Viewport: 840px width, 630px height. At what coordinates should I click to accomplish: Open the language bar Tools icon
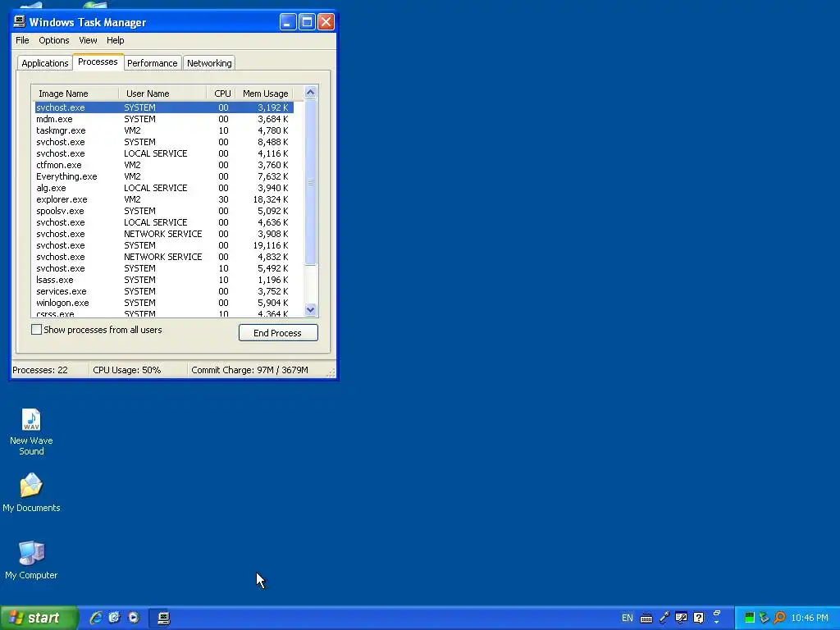click(682, 618)
